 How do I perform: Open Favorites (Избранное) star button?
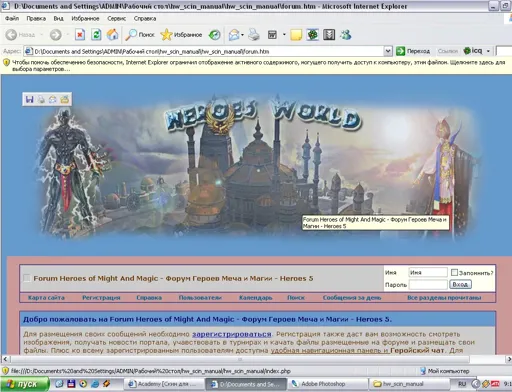point(181,35)
